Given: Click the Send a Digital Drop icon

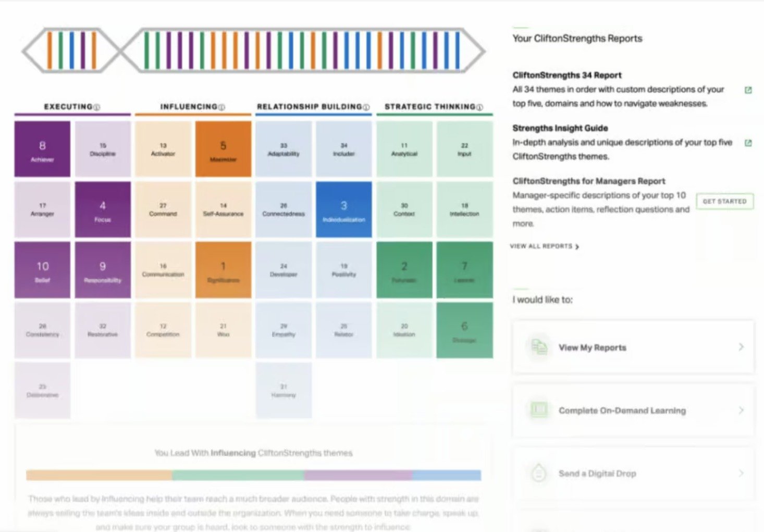Looking at the screenshot, I should [x=538, y=473].
